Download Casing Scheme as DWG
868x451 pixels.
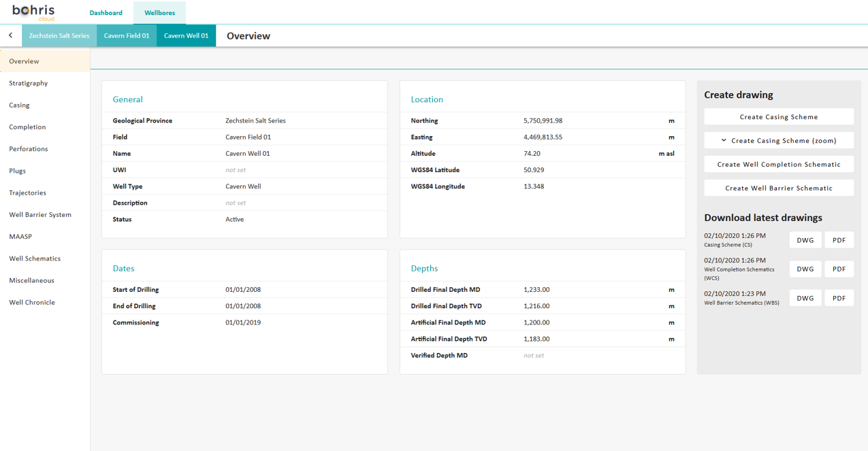805,240
